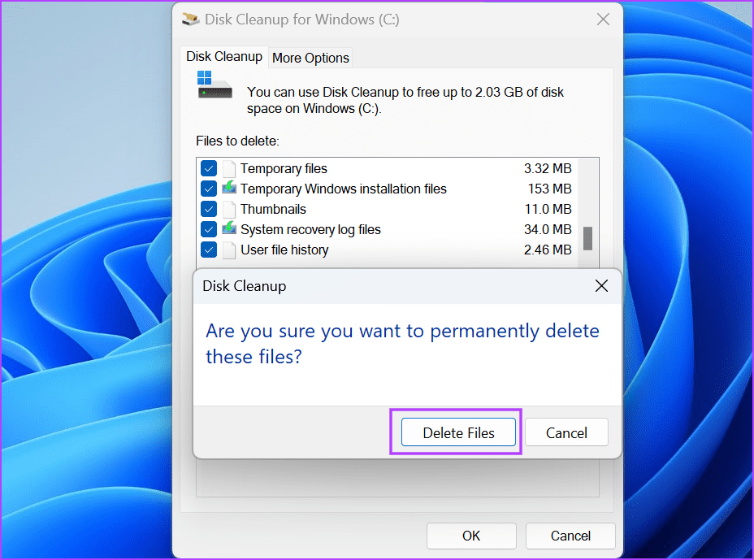
Task: Select the Disk Cleanup tab
Action: click(x=224, y=57)
